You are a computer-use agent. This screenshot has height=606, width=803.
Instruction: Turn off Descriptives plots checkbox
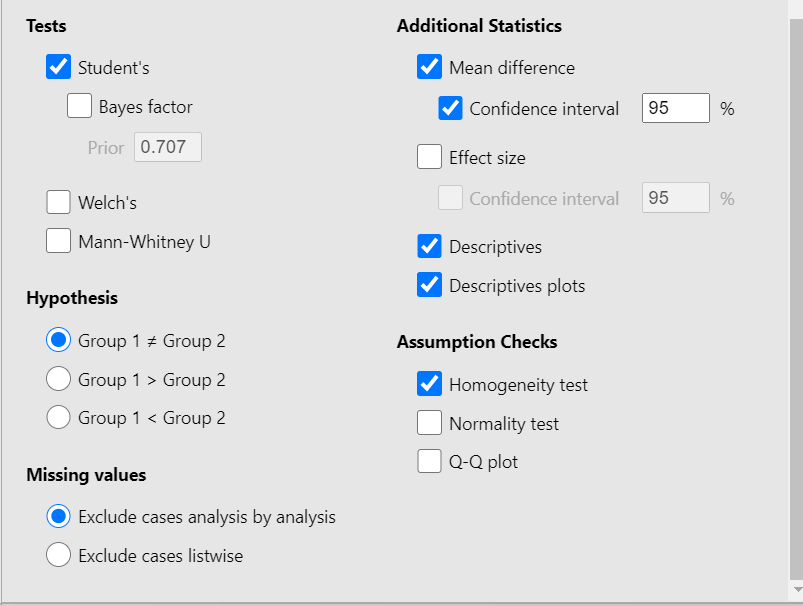(430, 285)
